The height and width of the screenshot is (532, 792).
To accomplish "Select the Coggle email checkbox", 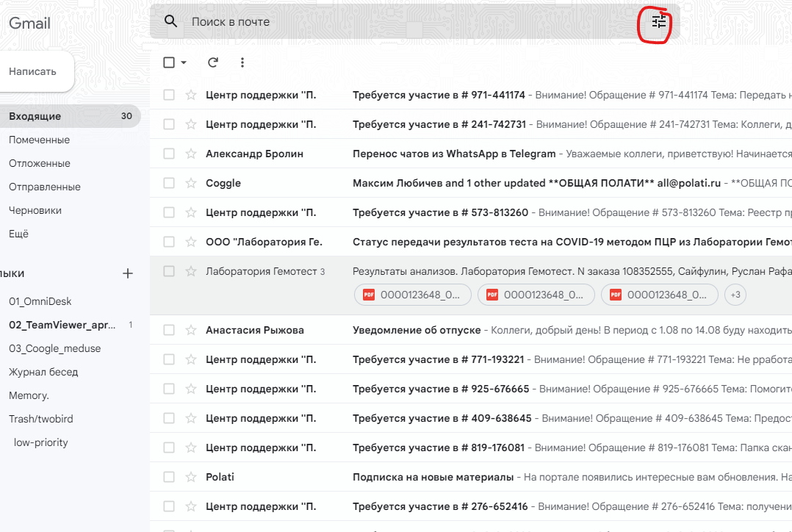I will pos(169,183).
